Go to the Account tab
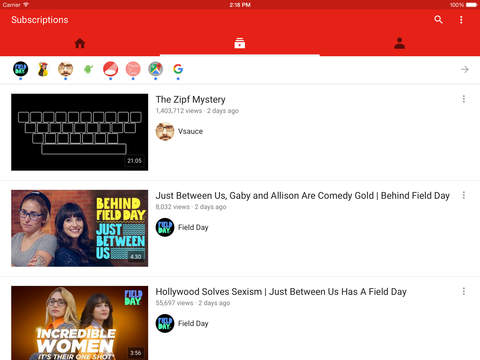The height and width of the screenshot is (360, 480). 399,43
